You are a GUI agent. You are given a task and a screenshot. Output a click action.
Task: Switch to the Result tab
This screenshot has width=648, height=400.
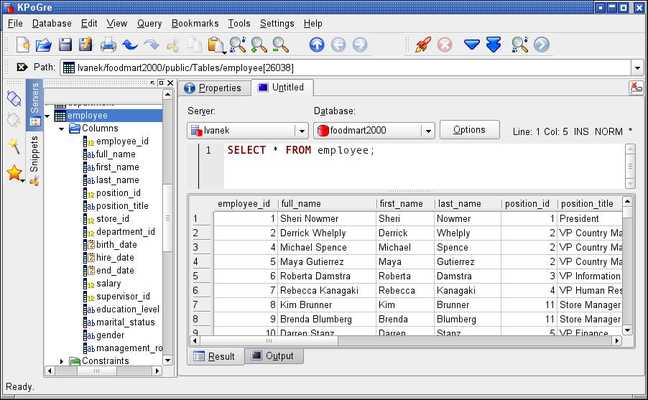tap(215, 356)
